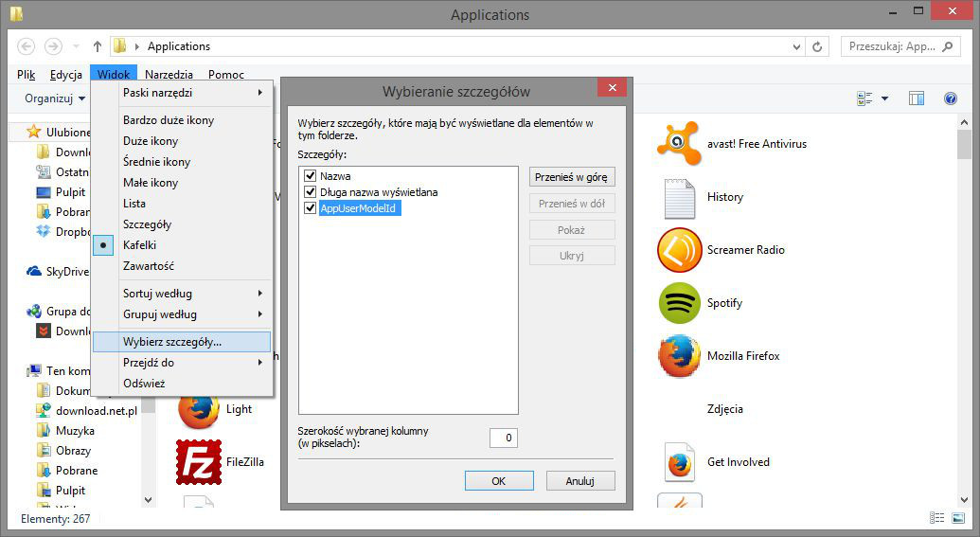Open the avast! Free Antivirus icon

[x=678, y=144]
